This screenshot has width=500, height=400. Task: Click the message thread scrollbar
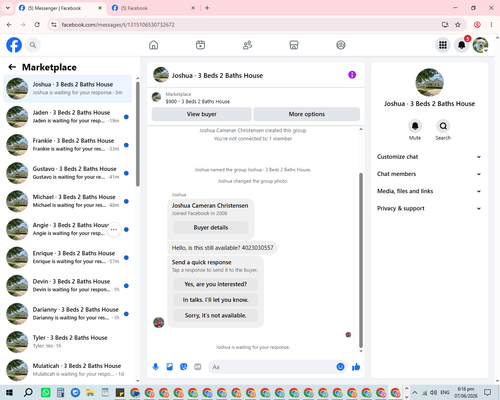click(x=361, y=260)
